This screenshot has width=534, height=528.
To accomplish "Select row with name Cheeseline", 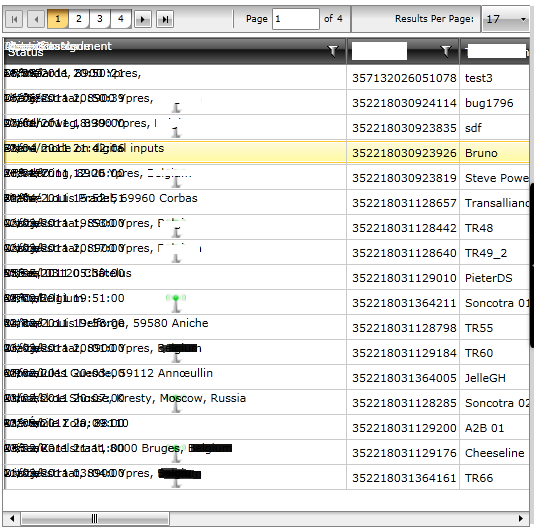I will [267, 452].
